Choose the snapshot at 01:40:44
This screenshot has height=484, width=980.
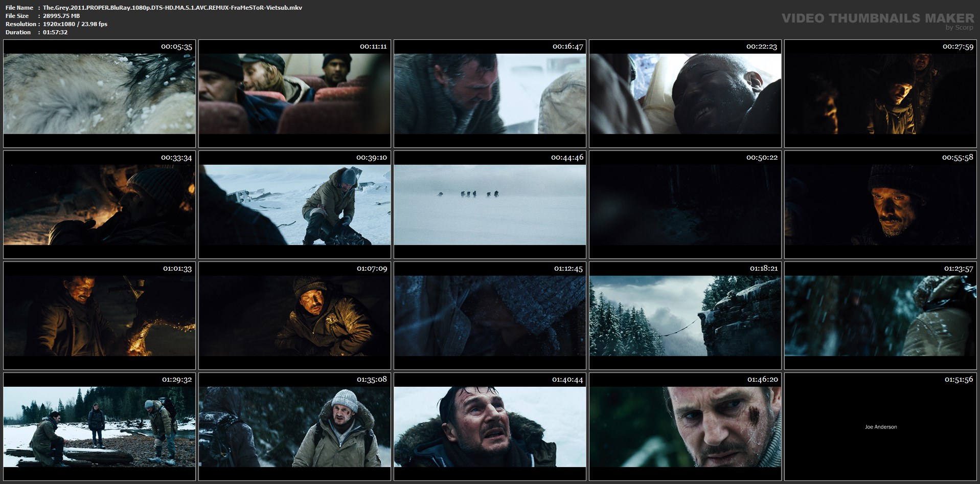point(490,427)
